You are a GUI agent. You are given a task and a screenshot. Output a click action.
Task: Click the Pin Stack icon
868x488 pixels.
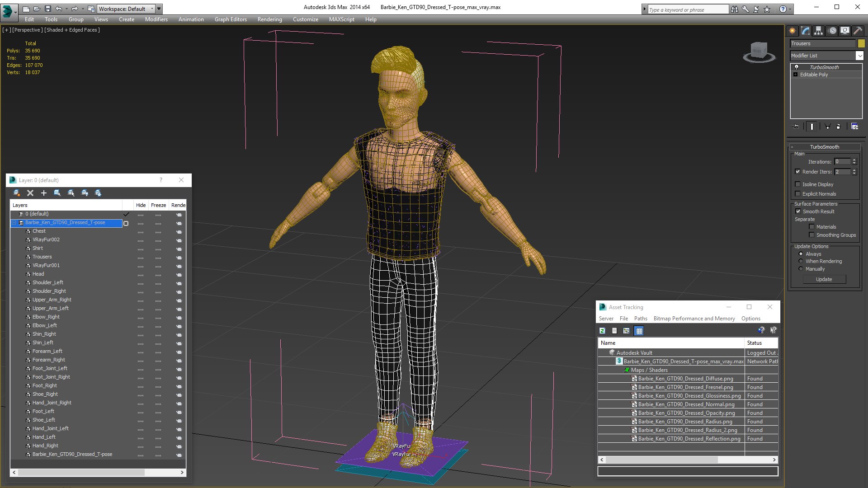(796, 127)
